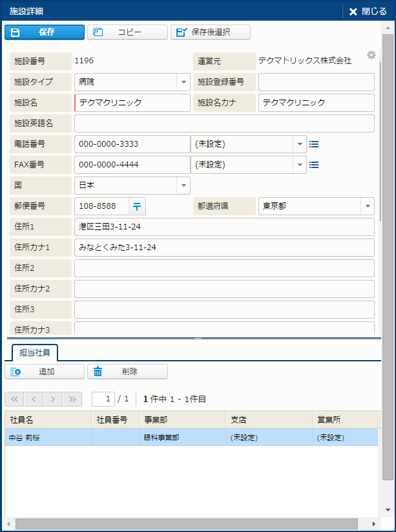Go to the previous page of results

(34, 399)
